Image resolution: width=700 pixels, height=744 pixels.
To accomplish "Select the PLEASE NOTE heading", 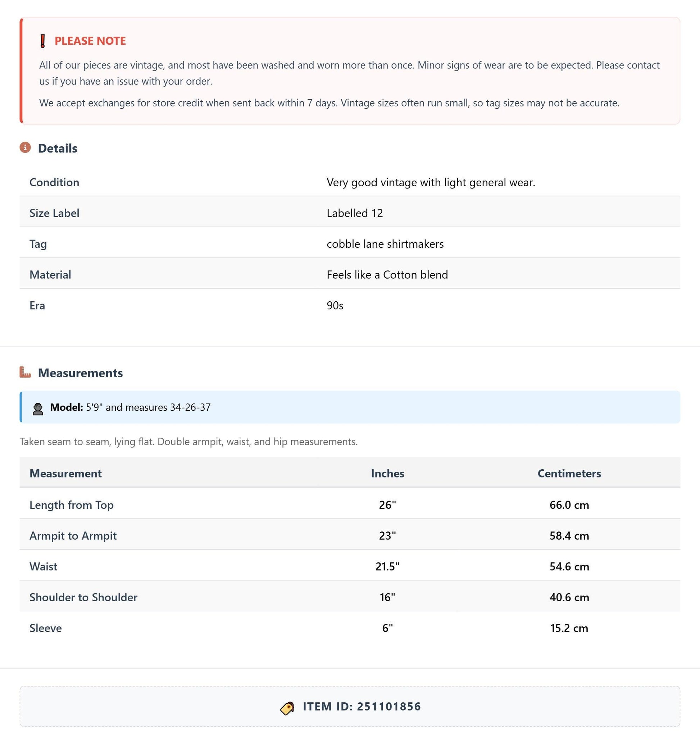I will (90, 41).
